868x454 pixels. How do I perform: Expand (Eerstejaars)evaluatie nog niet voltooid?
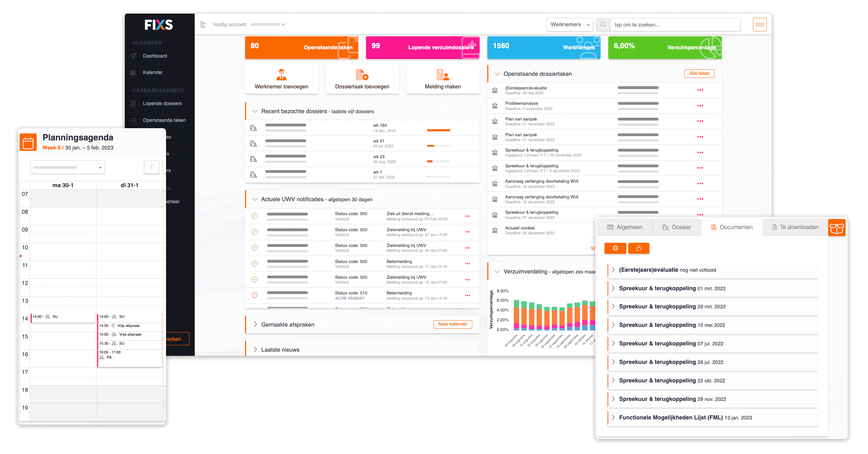click(x=613, y=270)
